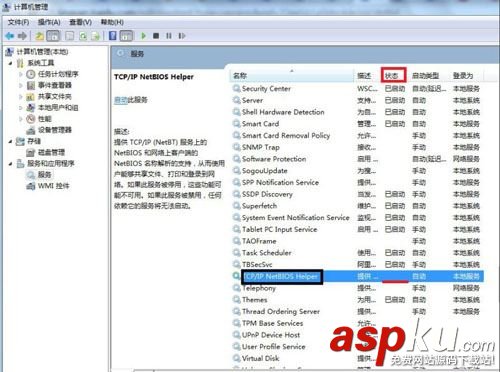Select Tablet PC Input Service row

(x=358, y=229)
